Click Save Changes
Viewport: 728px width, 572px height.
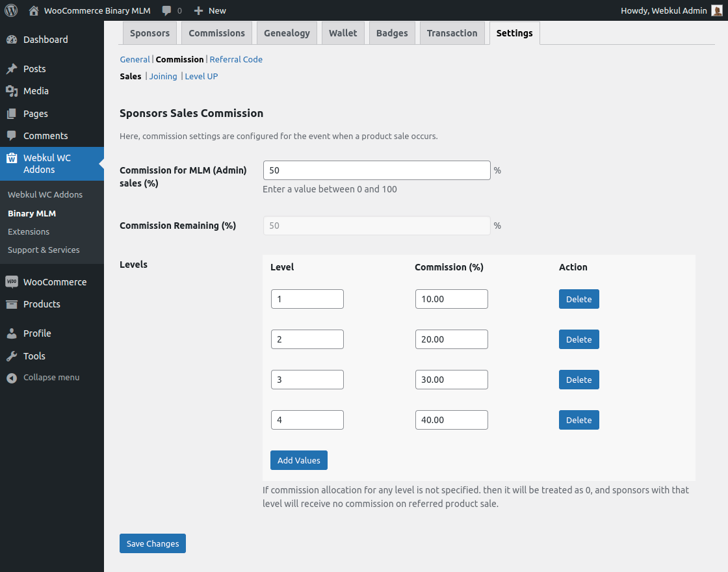(x=152, y=543)
